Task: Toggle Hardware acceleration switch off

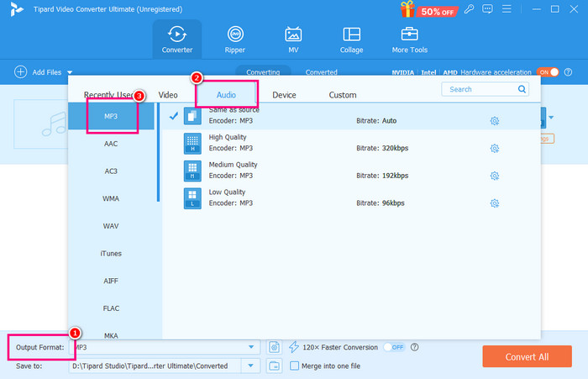Action: (x=547, y=72)
